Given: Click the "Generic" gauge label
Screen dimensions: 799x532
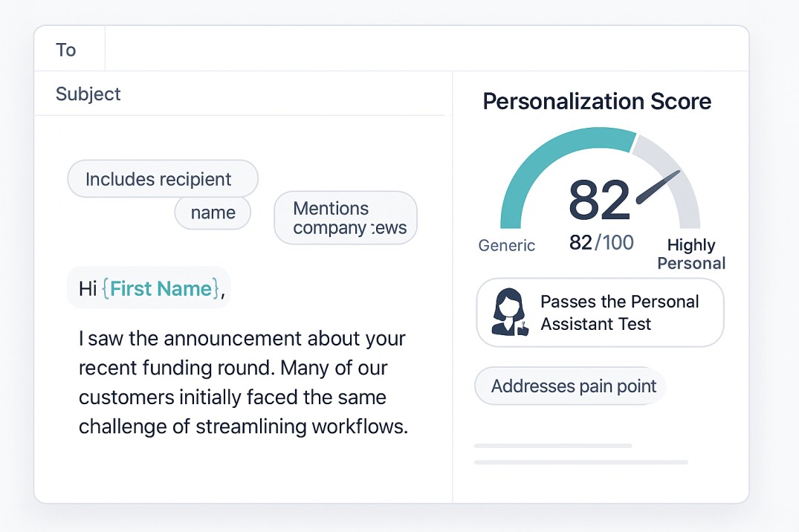Looking at the screenshot, I should point(506,245).
